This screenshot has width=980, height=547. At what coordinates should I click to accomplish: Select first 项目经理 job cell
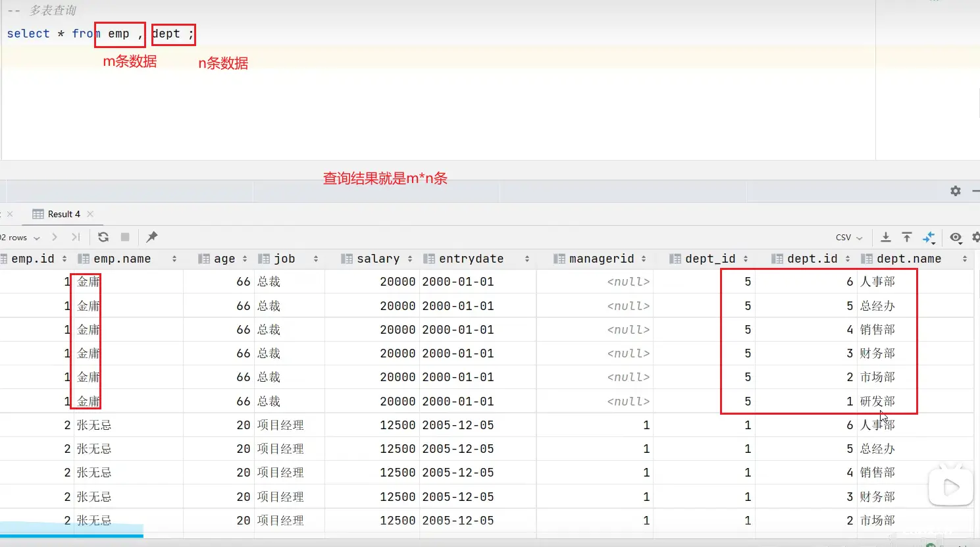[280, 425]
